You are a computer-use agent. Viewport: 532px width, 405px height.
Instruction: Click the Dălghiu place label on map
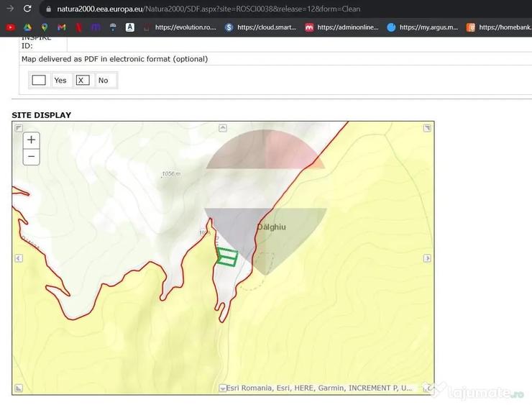[272, 227]
